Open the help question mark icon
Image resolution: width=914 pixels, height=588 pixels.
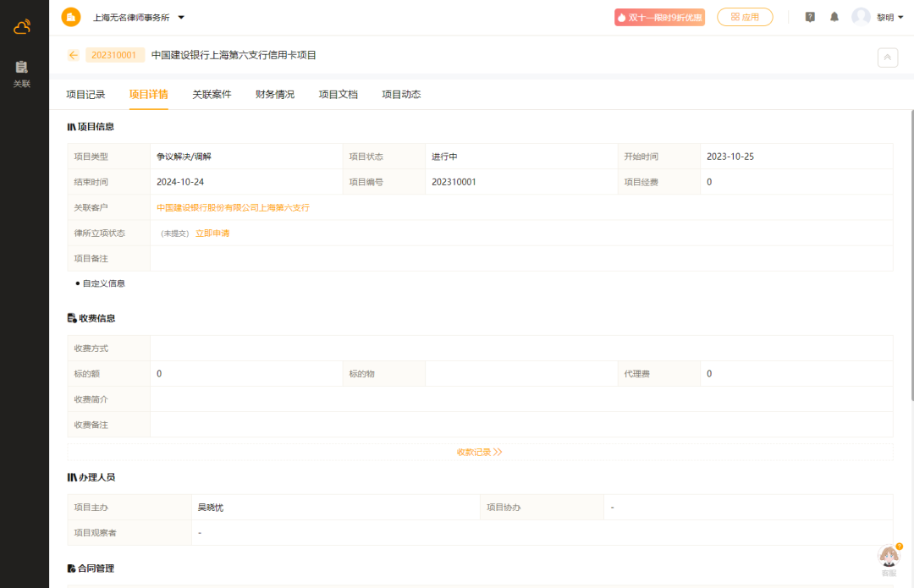pos(810,17)
